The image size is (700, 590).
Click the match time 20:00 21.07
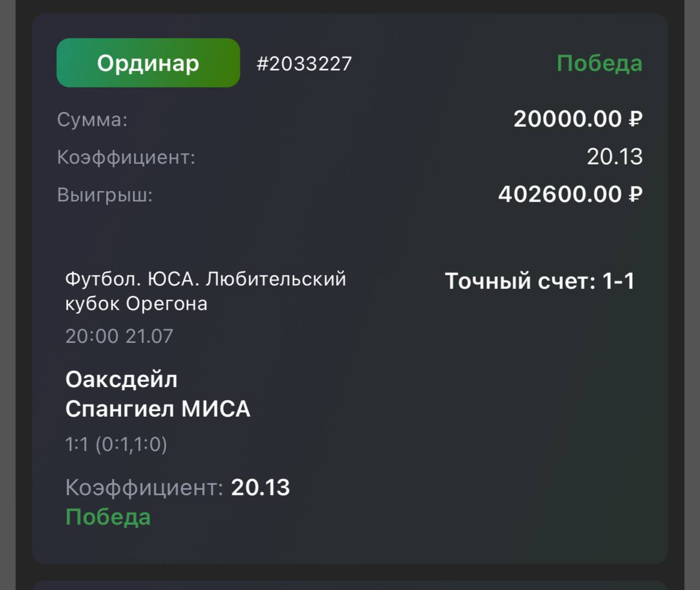coord(119,336)
